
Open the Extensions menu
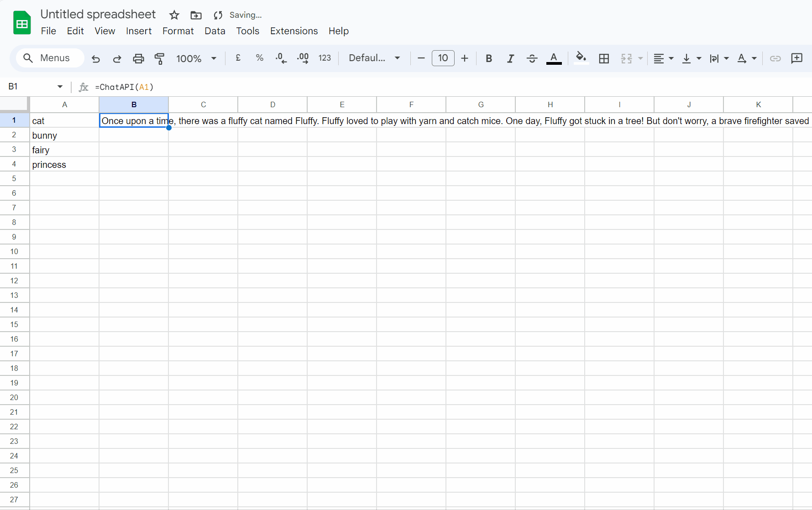click(294, 31)
